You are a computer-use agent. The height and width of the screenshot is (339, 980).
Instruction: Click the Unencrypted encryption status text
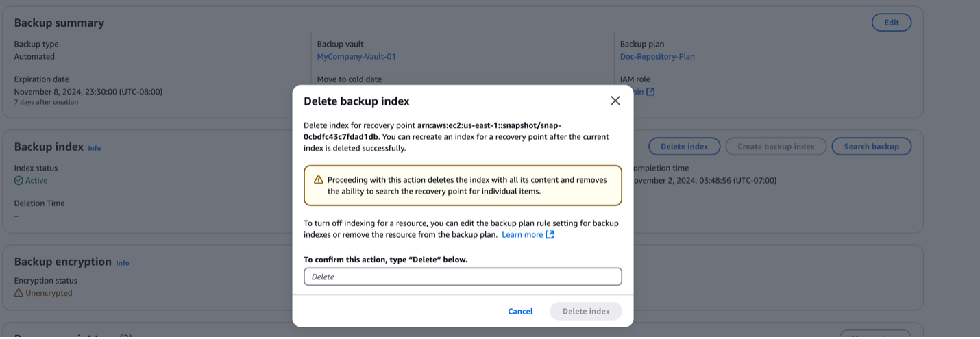coord(49,293)
